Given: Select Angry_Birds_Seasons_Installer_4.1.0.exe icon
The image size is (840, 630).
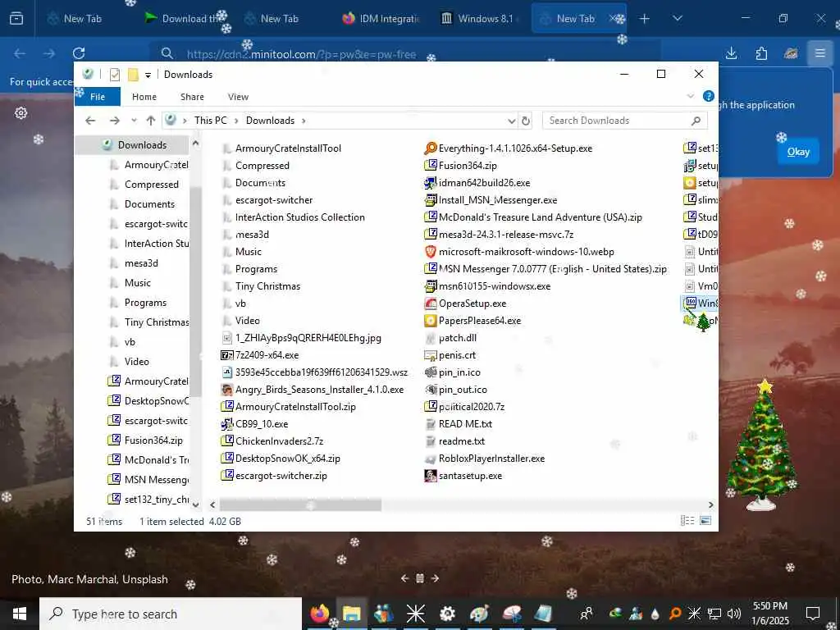Looking at the screenshot, I should point(227,390).
